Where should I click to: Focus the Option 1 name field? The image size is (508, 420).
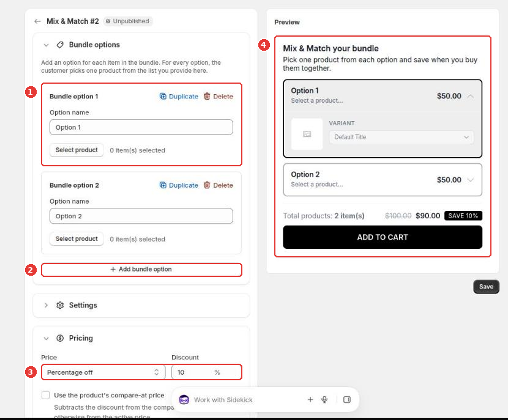click(x=141, y=127)
